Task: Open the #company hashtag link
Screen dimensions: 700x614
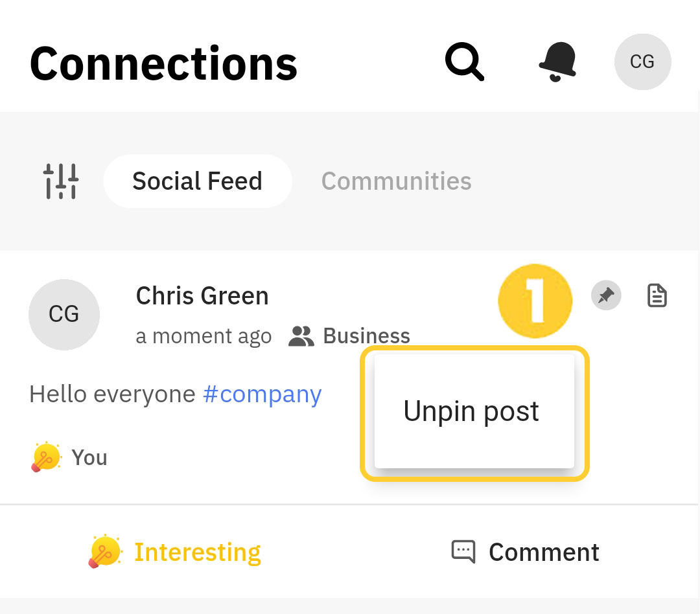Action: click(x=262, y=394)
